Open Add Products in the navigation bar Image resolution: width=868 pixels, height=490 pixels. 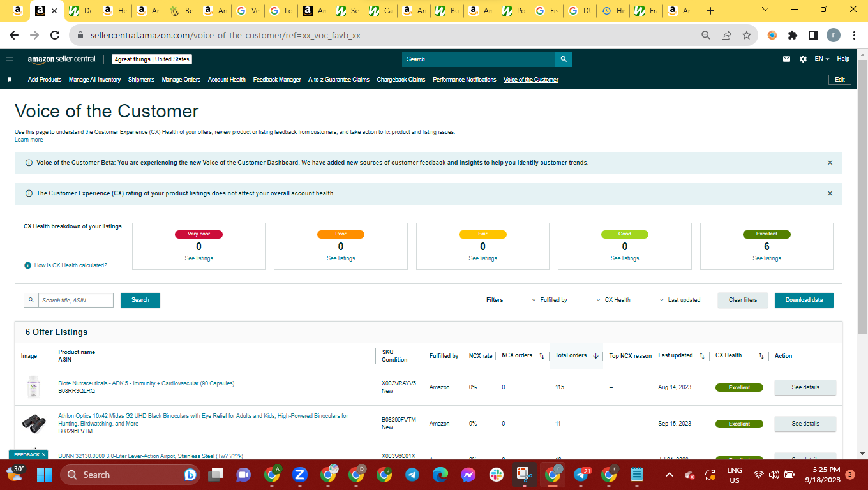click(45, 80)
